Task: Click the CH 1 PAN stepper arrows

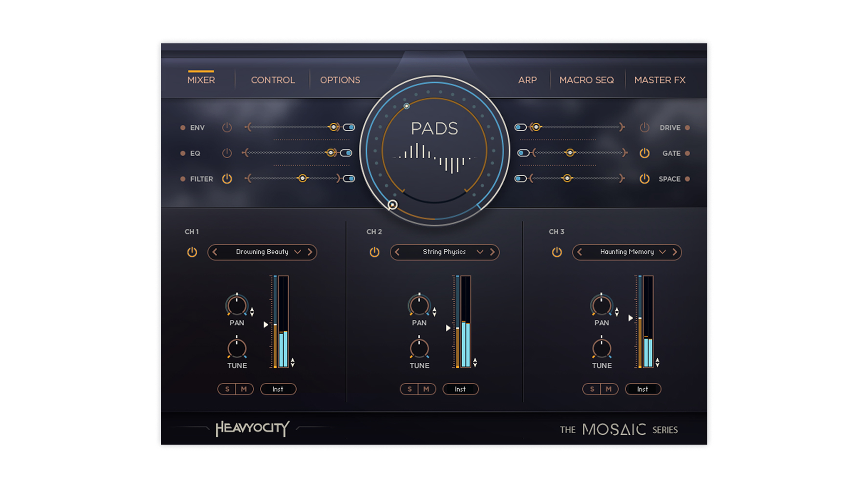Action: click(252, 312)
